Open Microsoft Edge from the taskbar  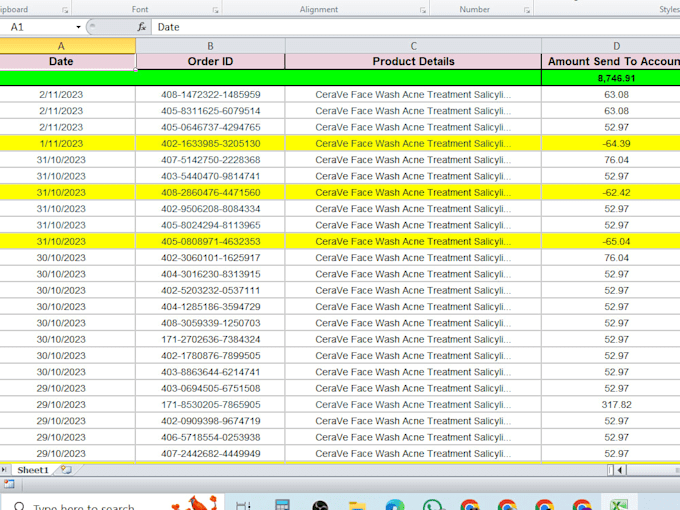(x=395, y=505)
